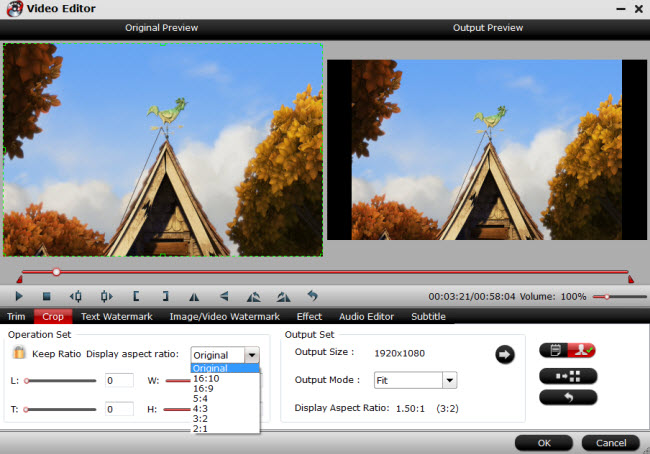Switch to the Subtitle tab
Viewport: 650px width, 454px height.
[x=428, y=316]
